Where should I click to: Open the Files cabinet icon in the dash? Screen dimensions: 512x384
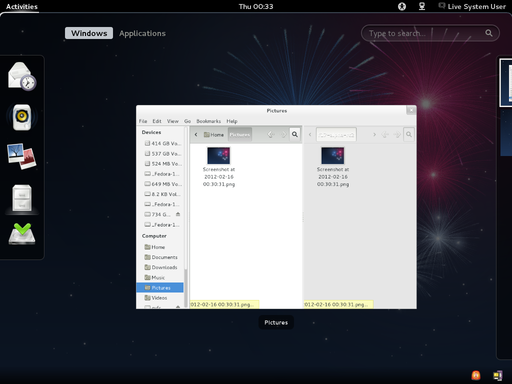click(x=22, y=198)
